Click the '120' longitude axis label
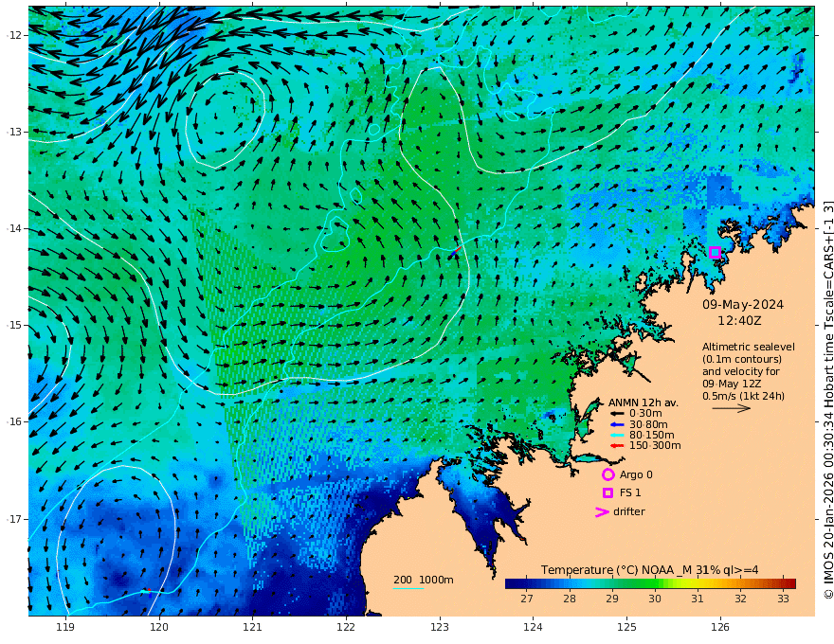Viewport: 834px width, 644px height. (x=159, y=628)
